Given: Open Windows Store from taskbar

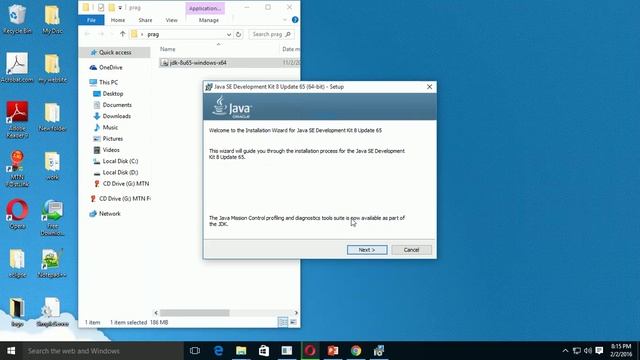Looking at the screenshot, I should pyautogui.click(x=264, y=351).
